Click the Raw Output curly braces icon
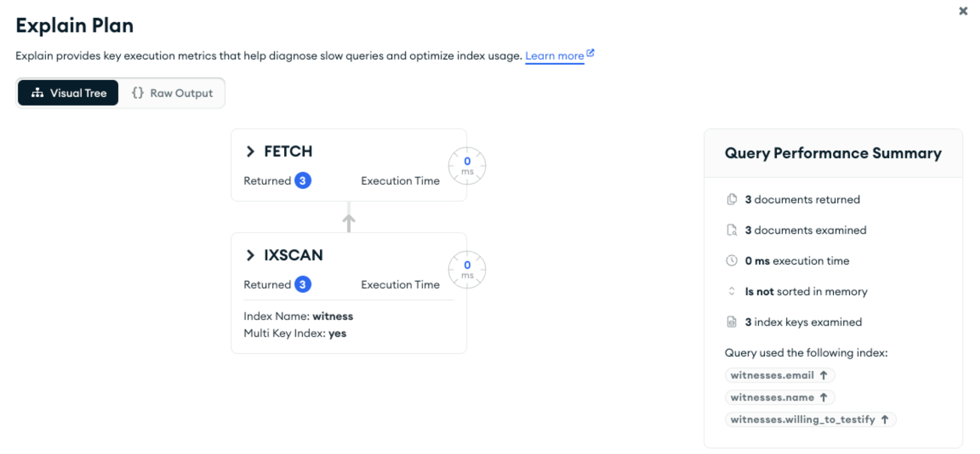The height and width of the screenshot is (454, 980). point(138,93)
